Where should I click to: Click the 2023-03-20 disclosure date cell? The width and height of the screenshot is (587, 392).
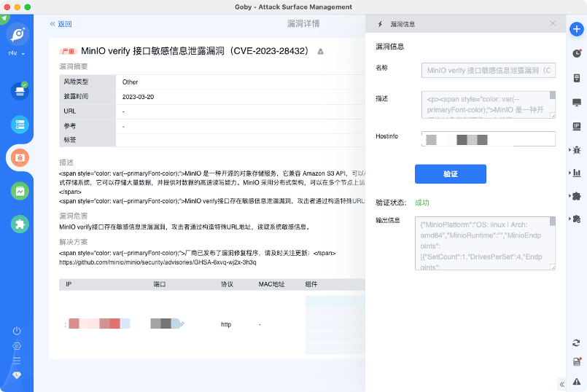click(x=138, y=97)
